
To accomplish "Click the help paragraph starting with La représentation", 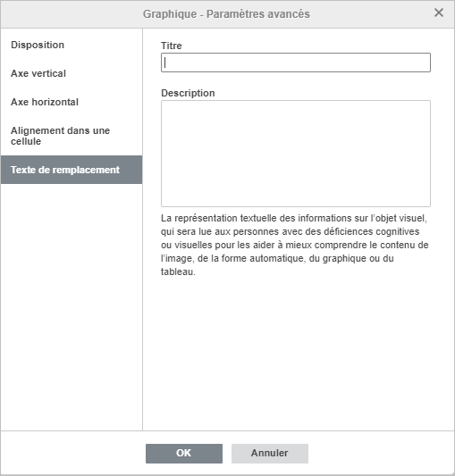I will [294, 245].
